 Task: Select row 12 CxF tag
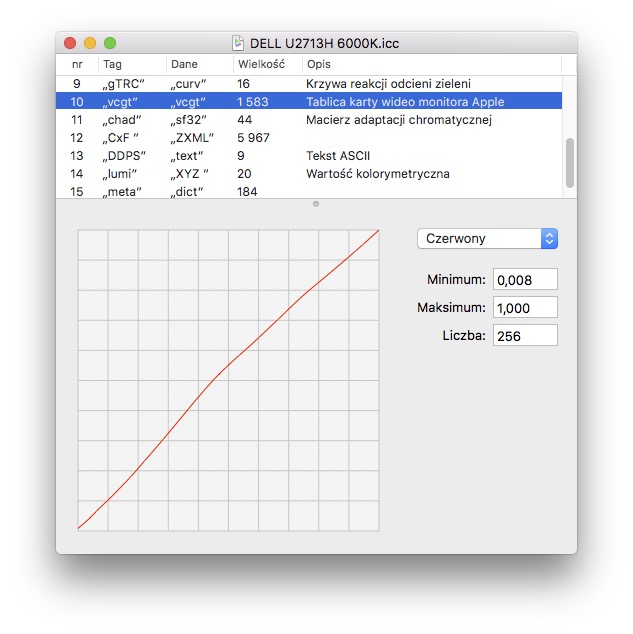309,138
